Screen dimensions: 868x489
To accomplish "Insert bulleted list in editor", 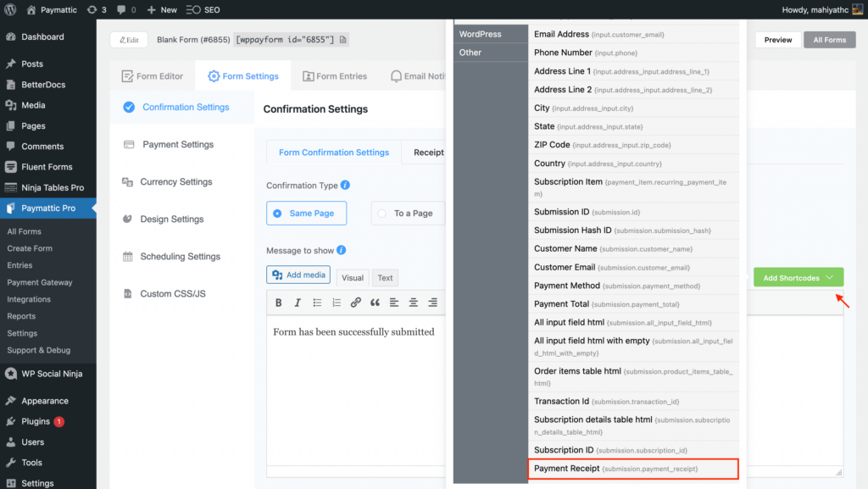I will point(317,303).
